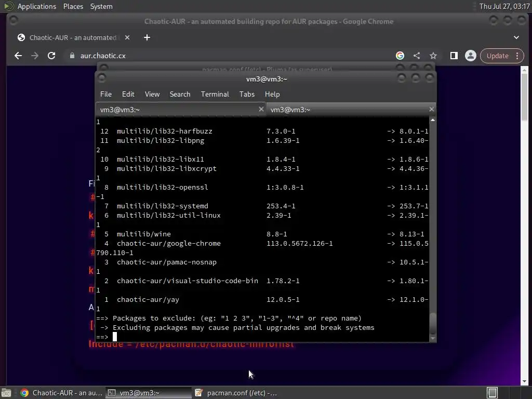532x399 pixels.
Task: Close second terminal tab
Action: [x=431, y=109]
